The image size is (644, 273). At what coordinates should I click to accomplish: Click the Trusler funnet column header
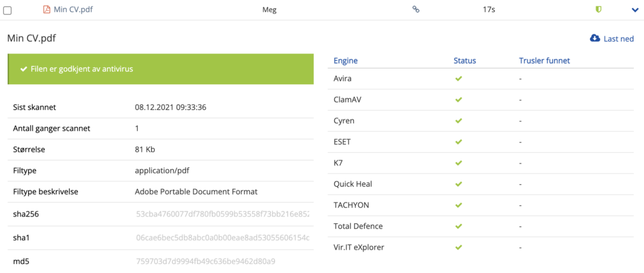(544, 61)
